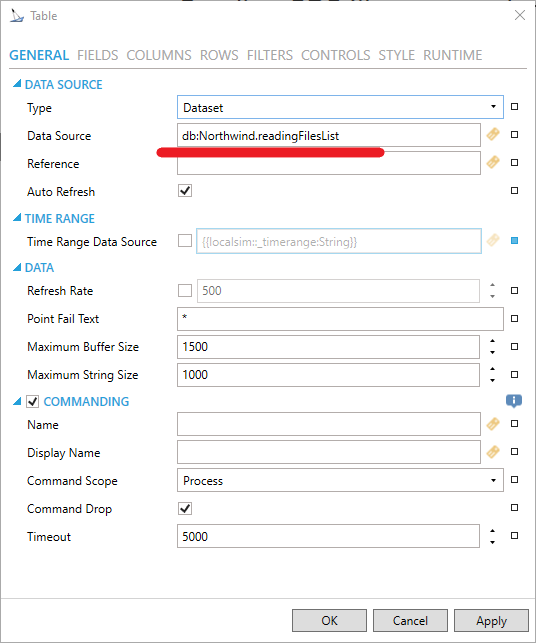This screenshot has width=536, height=643.
Task: Open tag browser for Display Name field
Action: point(493,451)
